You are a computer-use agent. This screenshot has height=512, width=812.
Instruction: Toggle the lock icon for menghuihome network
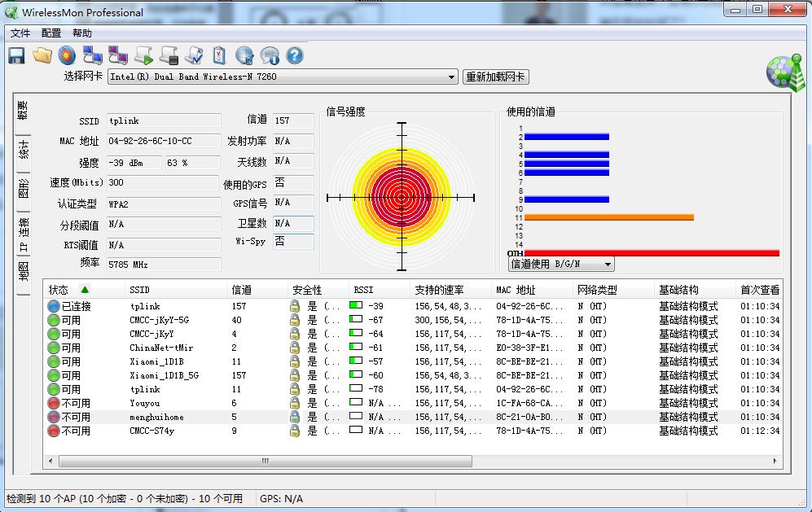(294, 417)
